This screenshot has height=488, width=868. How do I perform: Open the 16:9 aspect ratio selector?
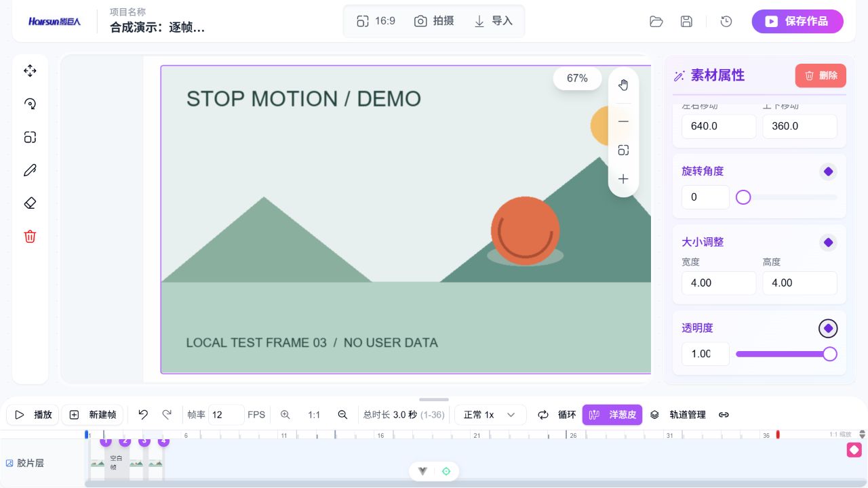(376, 21)
